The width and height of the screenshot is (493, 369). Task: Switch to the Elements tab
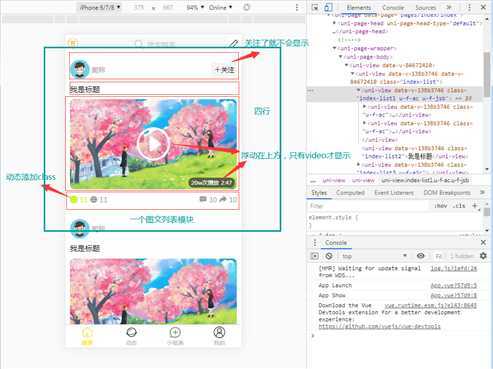tap(359, 7)
